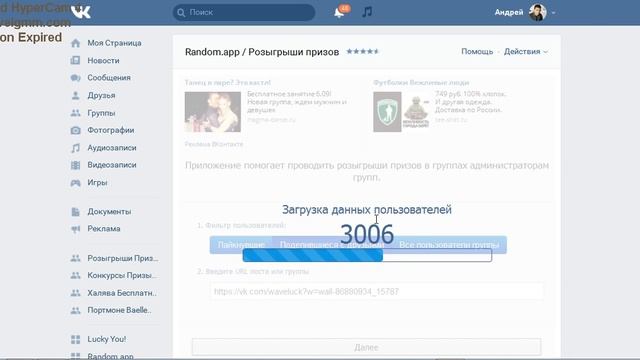Open the Моя Страница menu item

click(114, 43)
